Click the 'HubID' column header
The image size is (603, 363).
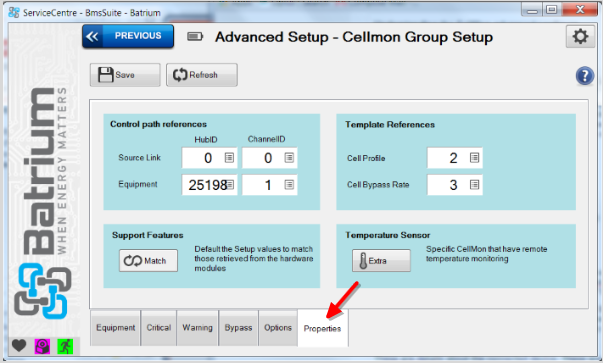click(206, 140)
